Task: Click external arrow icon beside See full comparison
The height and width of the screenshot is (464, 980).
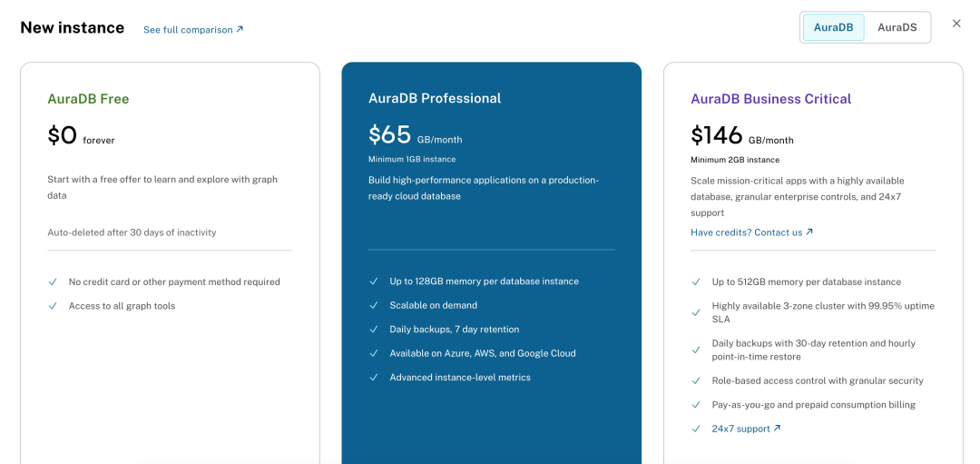Action: tap(240, 29)
